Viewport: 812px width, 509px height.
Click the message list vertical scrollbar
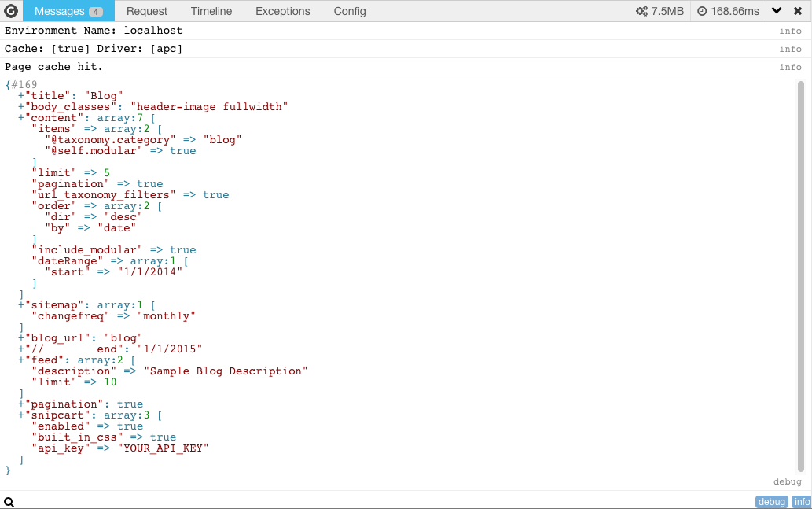pyautogui.click(x=800, y=275)
